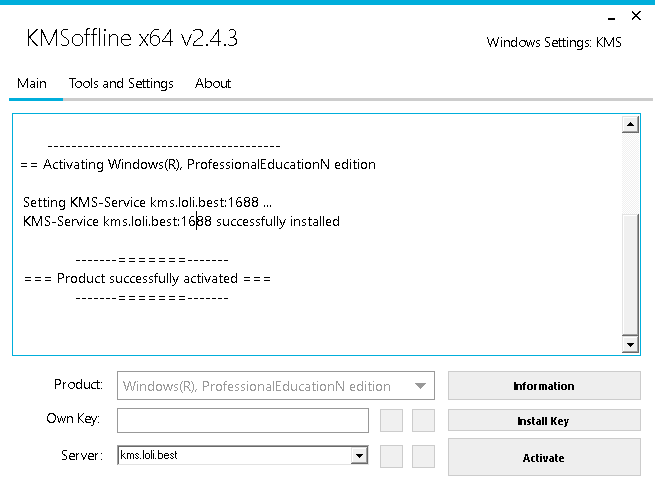Click the second small button beside Server
The image size is (655, 491).
tap(424, 456)
